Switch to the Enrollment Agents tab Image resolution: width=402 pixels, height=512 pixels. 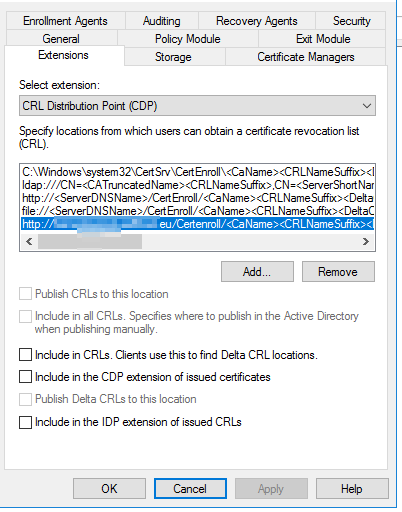pos(65,21)
